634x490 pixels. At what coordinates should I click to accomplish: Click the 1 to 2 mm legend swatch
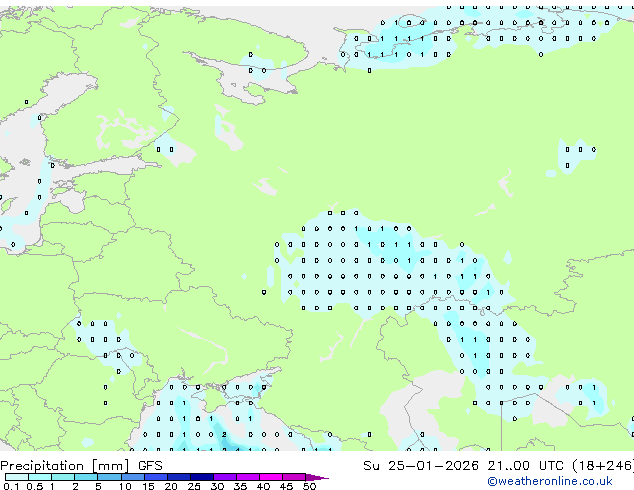(63, 477)
